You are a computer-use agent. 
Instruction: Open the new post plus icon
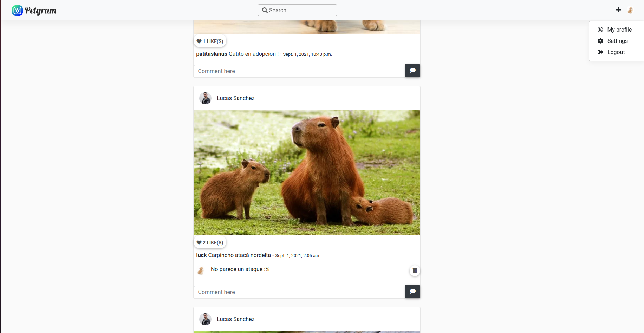pyautogui.click(x=619, y=10)
